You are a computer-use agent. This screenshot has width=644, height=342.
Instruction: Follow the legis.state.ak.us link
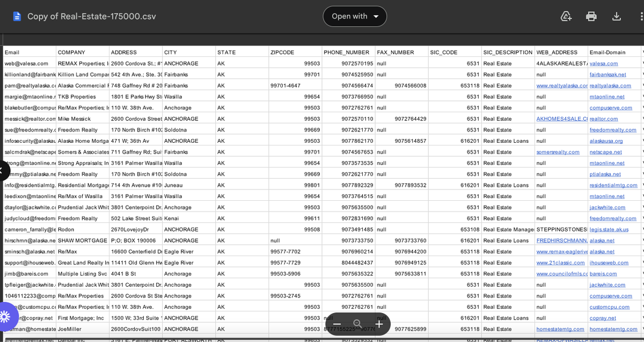(x=609, y=229)
